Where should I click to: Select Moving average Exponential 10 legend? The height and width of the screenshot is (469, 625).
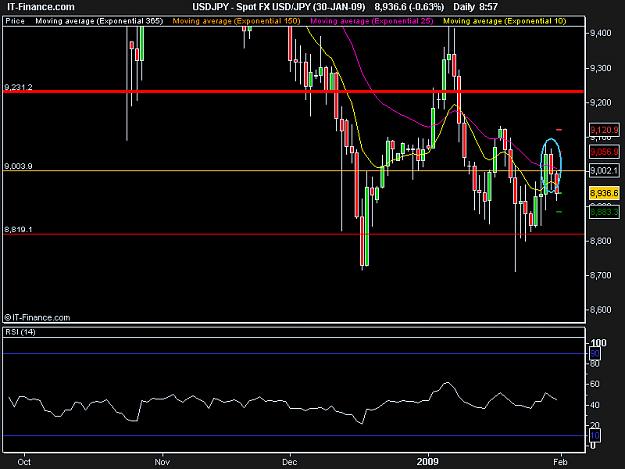point(505,21)
